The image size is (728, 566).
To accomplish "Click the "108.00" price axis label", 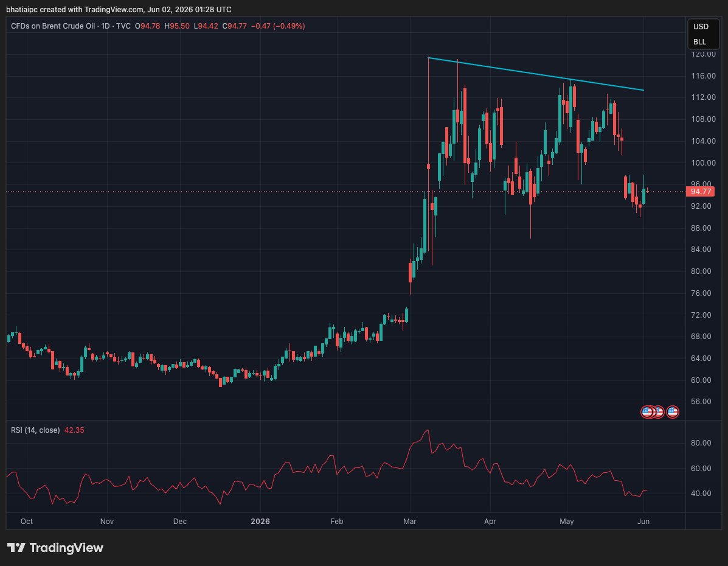I will point(703,119).
